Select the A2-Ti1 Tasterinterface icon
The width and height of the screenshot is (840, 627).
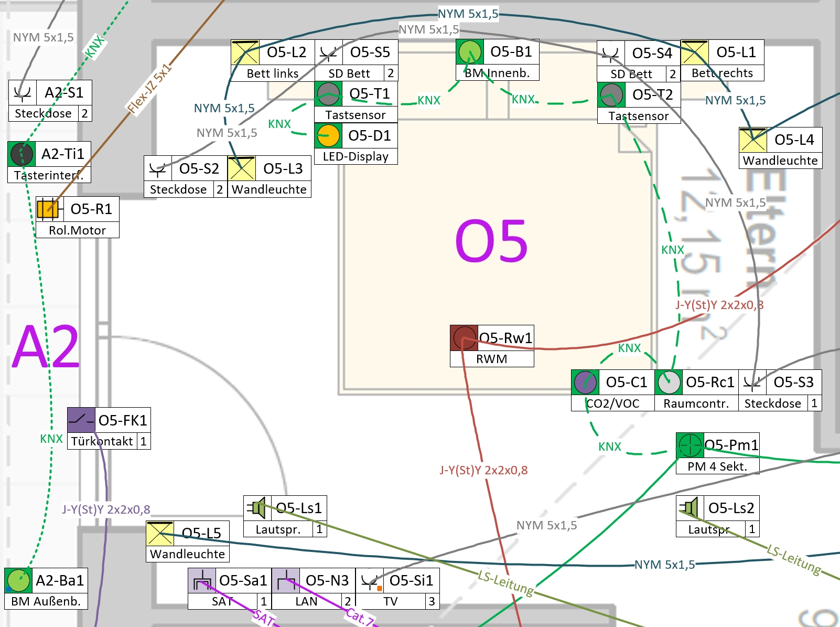(x=21, y=154)
